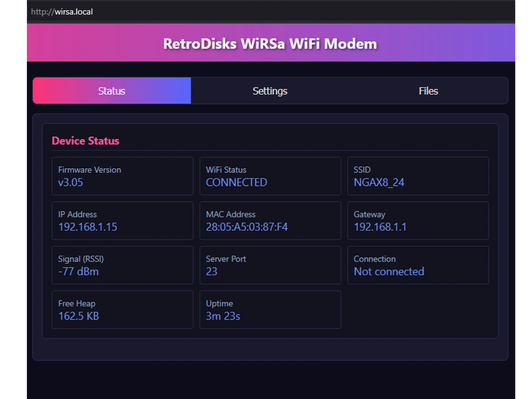532x399 pixels.
Task: Click the Connection label
Action: pos(375,259)
